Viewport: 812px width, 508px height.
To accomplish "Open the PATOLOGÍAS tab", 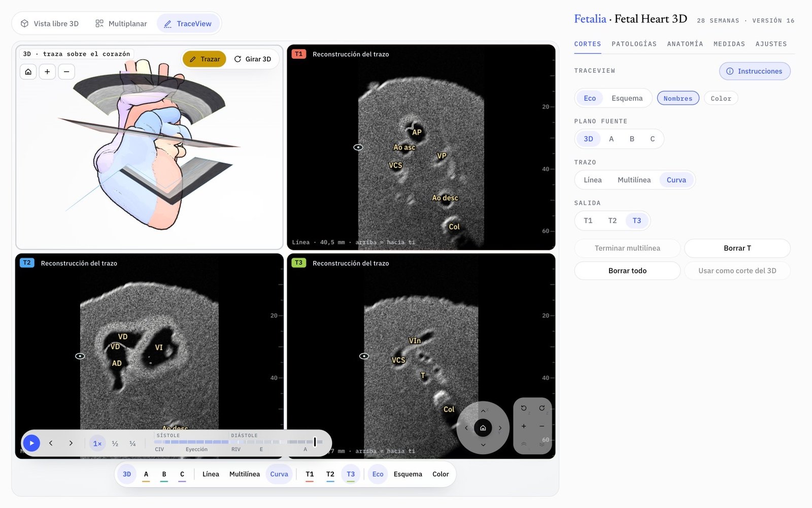I will [x=634, y=44].
